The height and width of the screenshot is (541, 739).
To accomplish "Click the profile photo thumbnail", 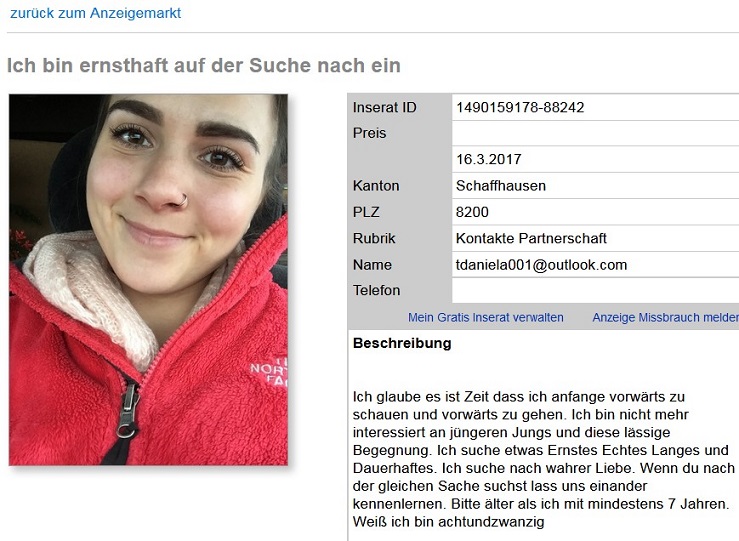I will pos(148,280).
